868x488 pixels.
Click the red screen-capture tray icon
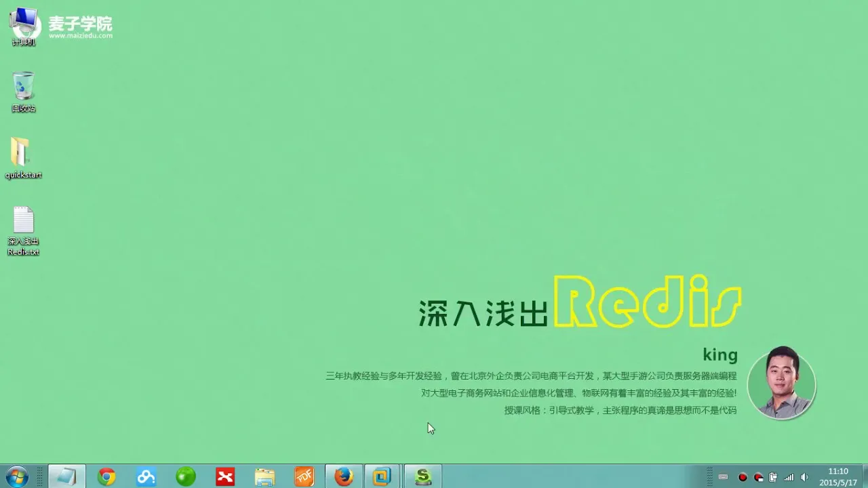(758, 477)
